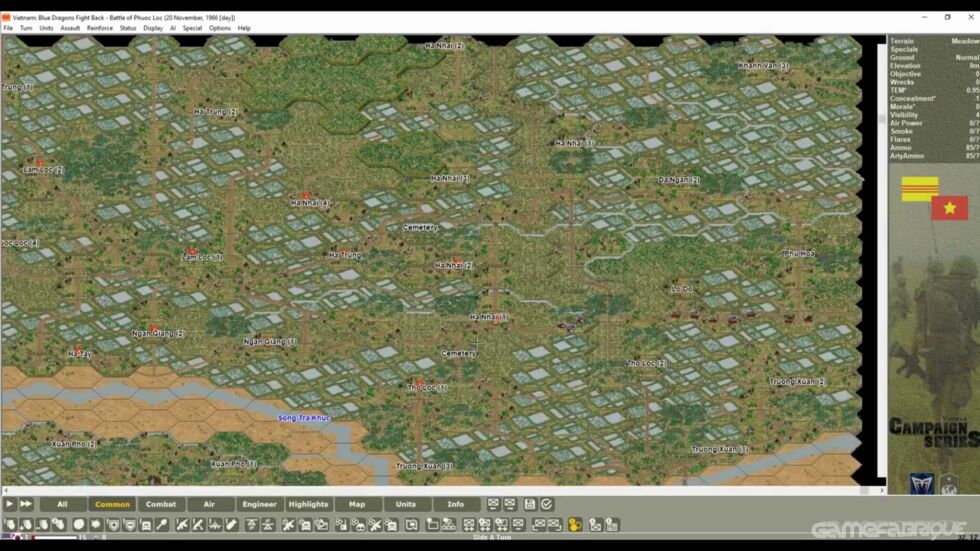Screen dimensions: 980x551
Task: Switch to the Info toolbar tab
Action: pyautogui.click(x=456, y=504)
